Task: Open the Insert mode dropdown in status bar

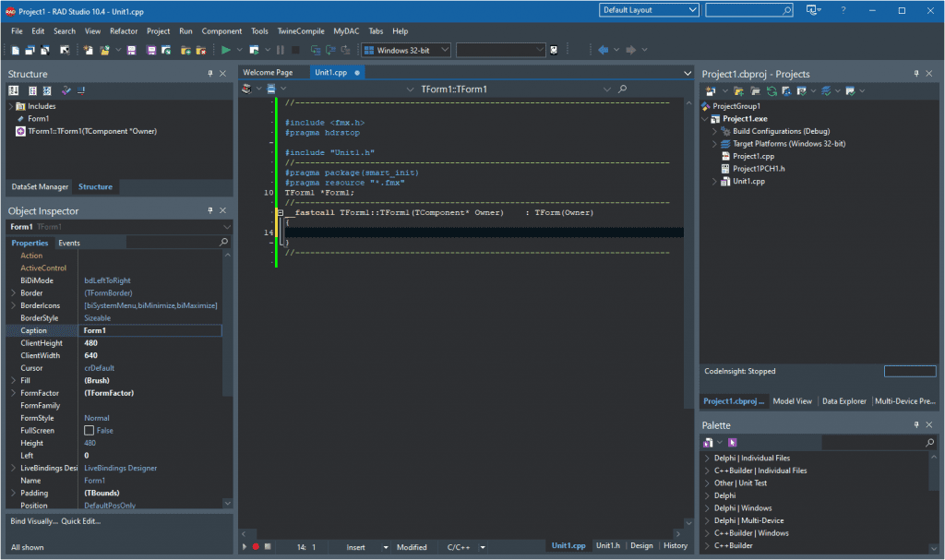Action: point(386,547)
